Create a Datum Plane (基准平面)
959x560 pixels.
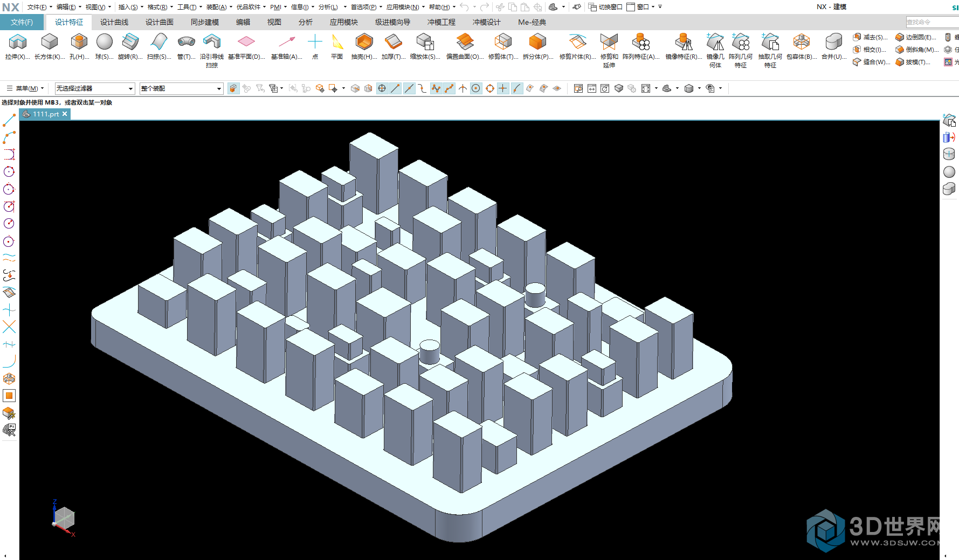(246, 46)
